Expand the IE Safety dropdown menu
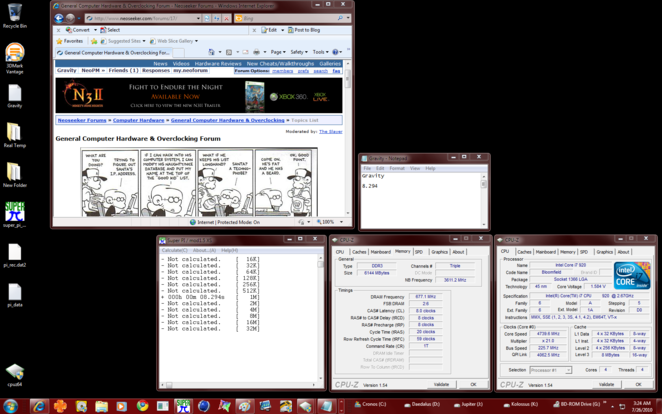 click(298, 52)
